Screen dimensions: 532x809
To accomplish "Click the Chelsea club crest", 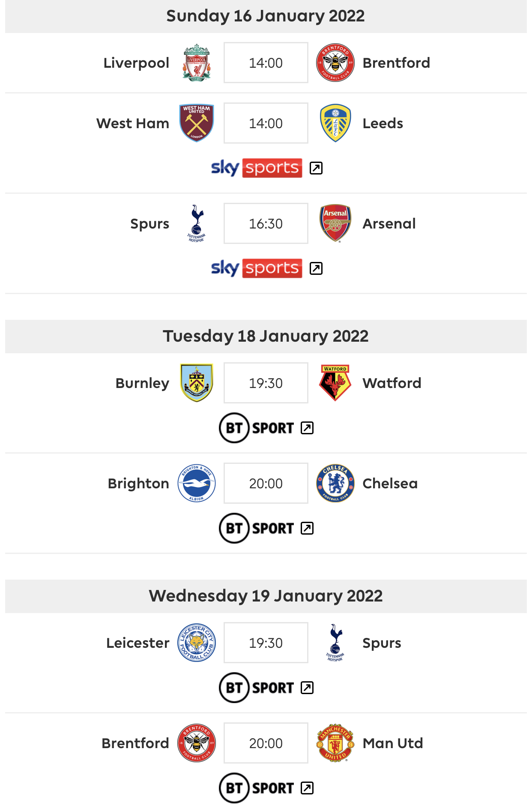I will pyautogui.click(x=335, y=483).
